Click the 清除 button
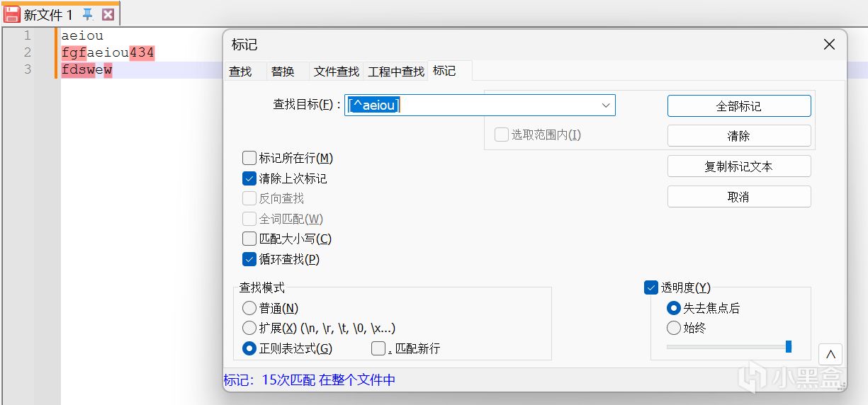This screenshot has width=868, height=405. tap(738, 136)
